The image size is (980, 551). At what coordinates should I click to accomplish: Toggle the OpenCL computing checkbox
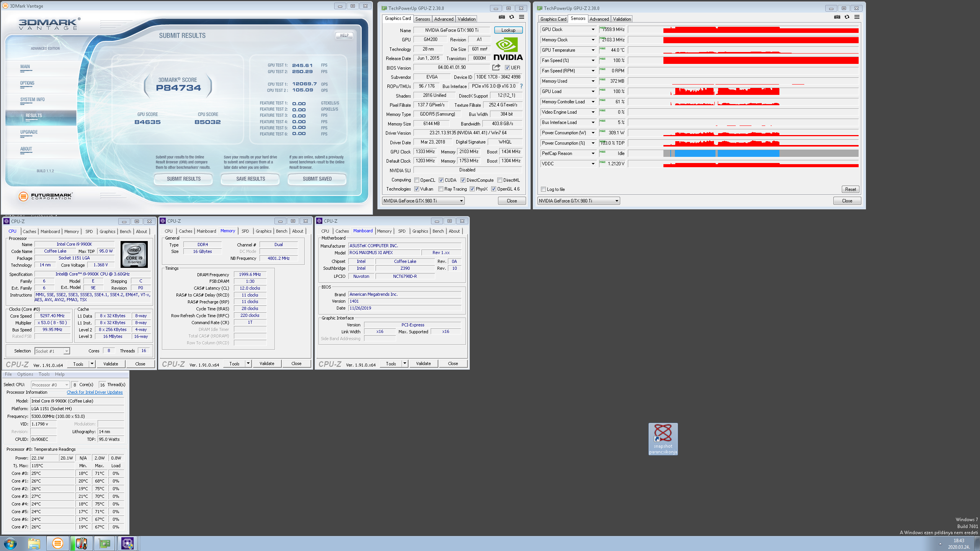pos(416,180)
